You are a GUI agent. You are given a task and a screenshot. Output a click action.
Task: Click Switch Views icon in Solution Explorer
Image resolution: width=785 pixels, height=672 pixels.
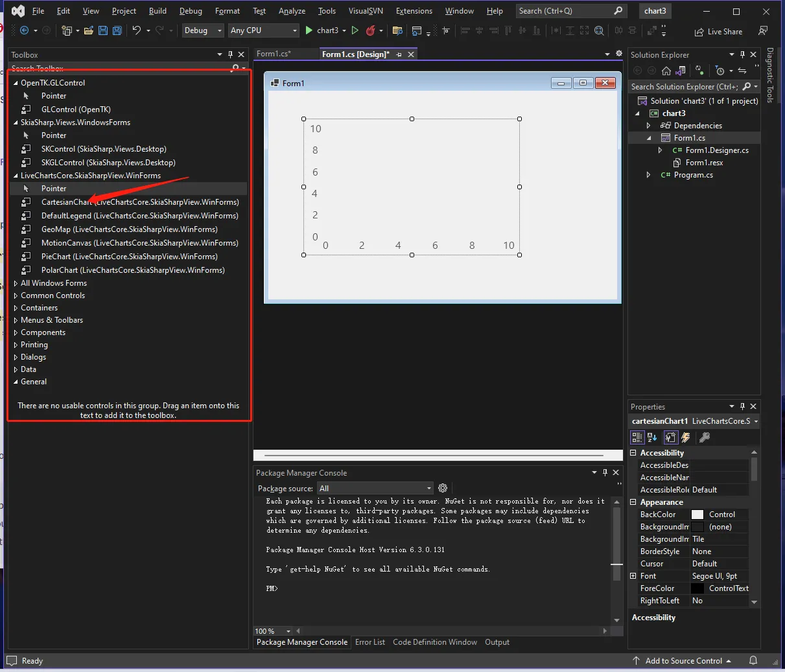pos(681,71)
